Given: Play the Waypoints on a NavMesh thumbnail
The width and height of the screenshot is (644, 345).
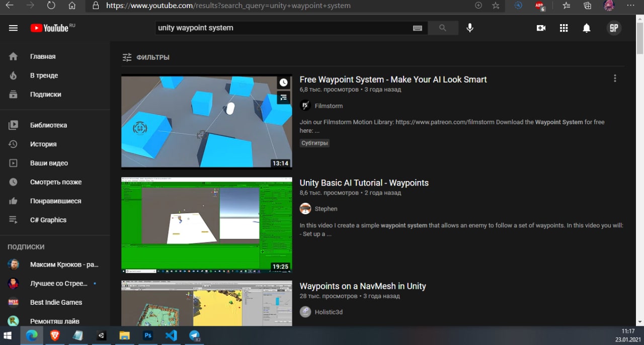Looking at the screenshot, I should 206,303.
